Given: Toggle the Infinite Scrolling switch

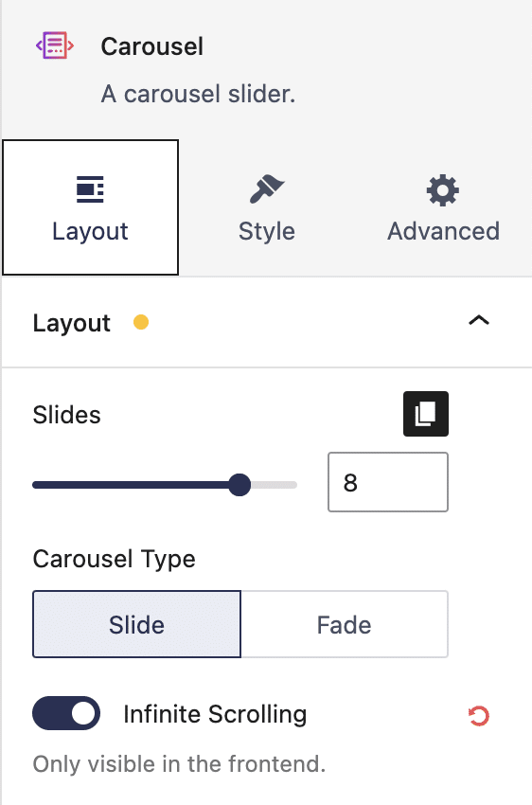Looking at the screenshot, I should (66, 713).
